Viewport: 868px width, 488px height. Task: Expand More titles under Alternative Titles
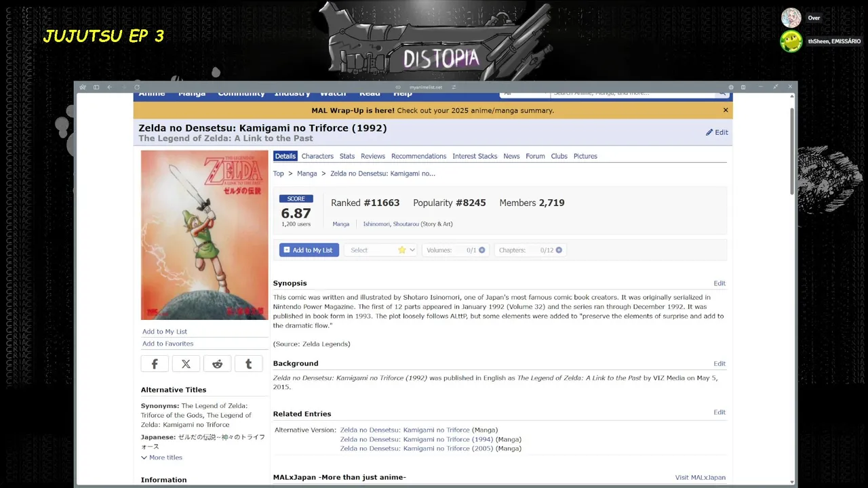(161, 457)
